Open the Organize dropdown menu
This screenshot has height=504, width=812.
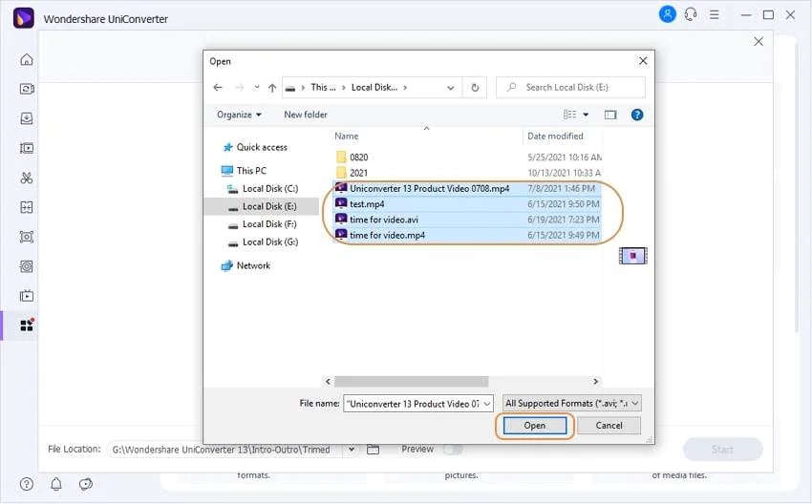(x=239, y=115)
